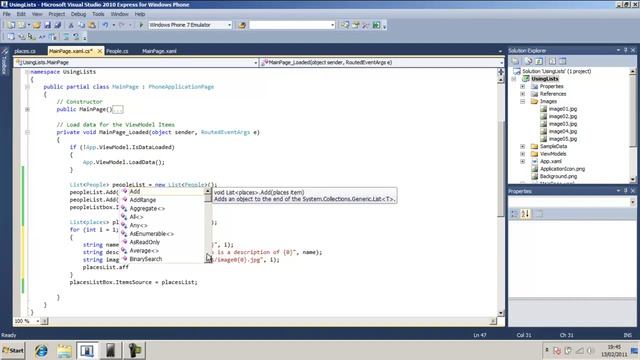Image resolution: width=640 pixels, height=360 pixels.
Task: Click the Cut scissors icon
Action: (71, 25)
